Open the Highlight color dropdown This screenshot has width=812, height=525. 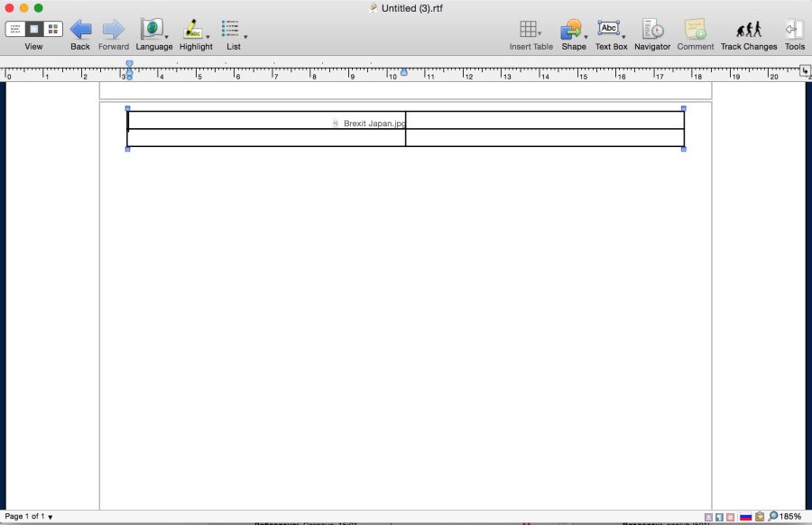[208, 37]
